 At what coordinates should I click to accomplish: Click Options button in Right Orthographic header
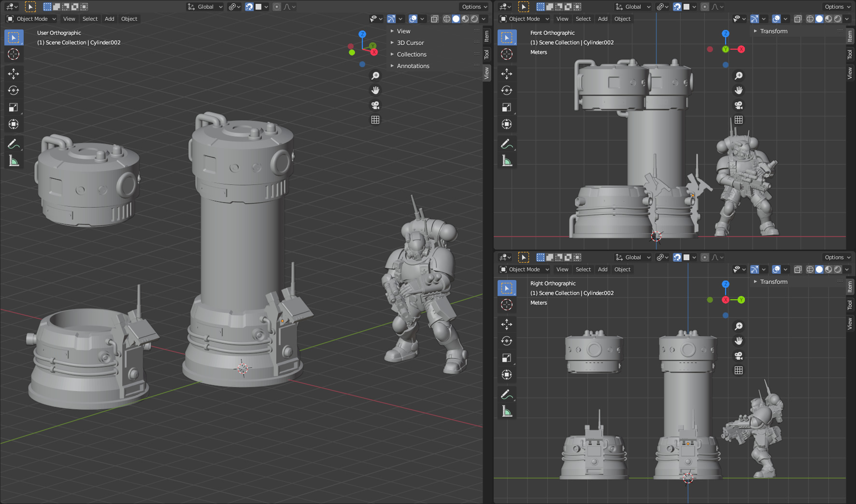[x=837, y=257]
